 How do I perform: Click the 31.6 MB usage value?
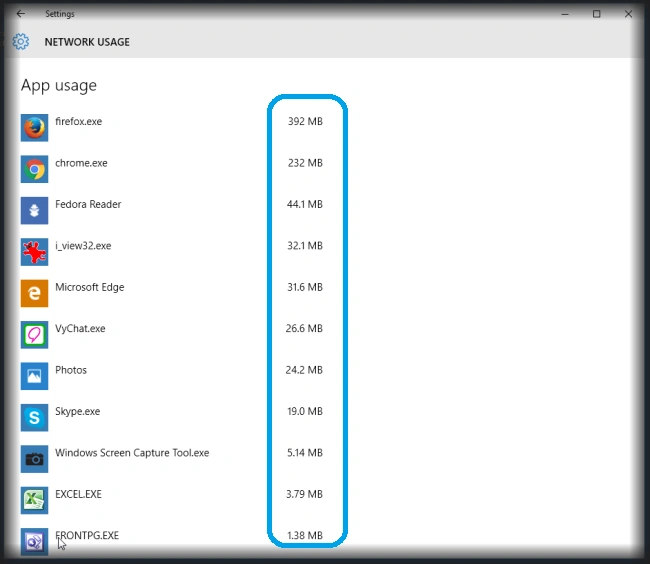click(x=305, y=287)
